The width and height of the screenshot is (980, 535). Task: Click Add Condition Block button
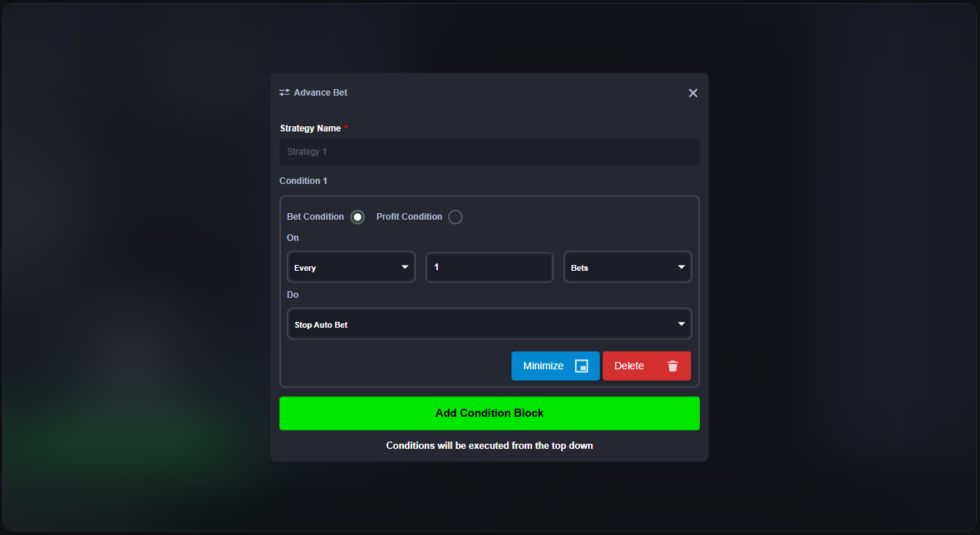tap(490, 413)
